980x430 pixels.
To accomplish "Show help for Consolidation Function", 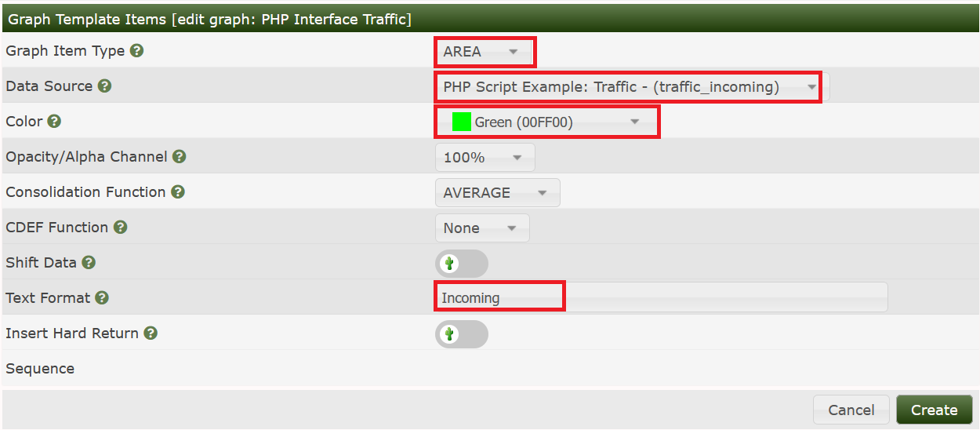I will [x=178, y=192].
